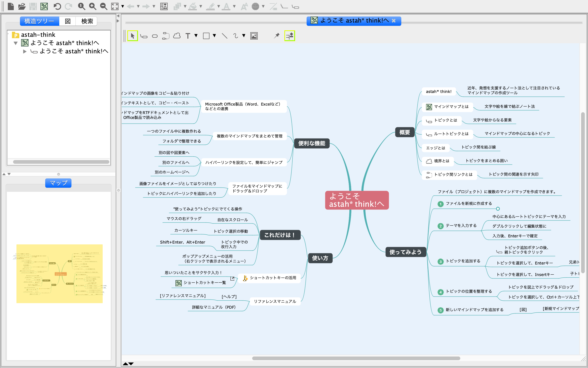This screenshot has width=588, height=368.
Task: Open the Text tool dropdown arrow
Action: (x=196, y=36)
